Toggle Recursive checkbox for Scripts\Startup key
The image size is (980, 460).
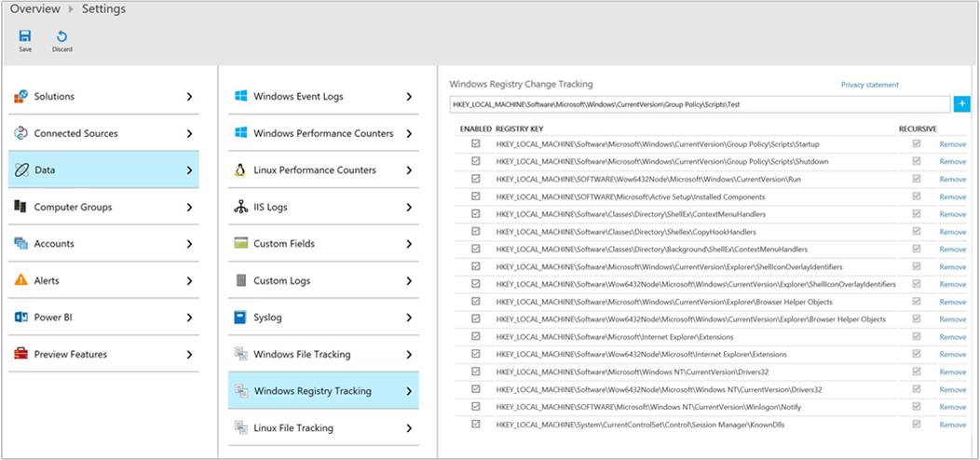pyautogui.click(x=917, y=143)
